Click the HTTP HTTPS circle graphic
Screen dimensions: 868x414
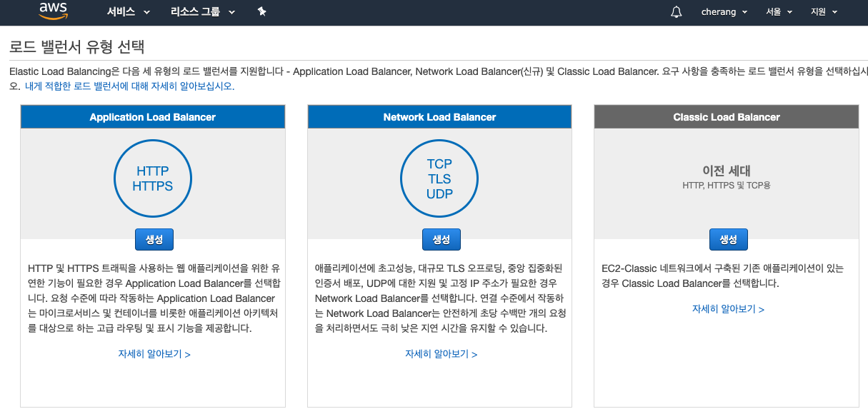tap(153, 178)
